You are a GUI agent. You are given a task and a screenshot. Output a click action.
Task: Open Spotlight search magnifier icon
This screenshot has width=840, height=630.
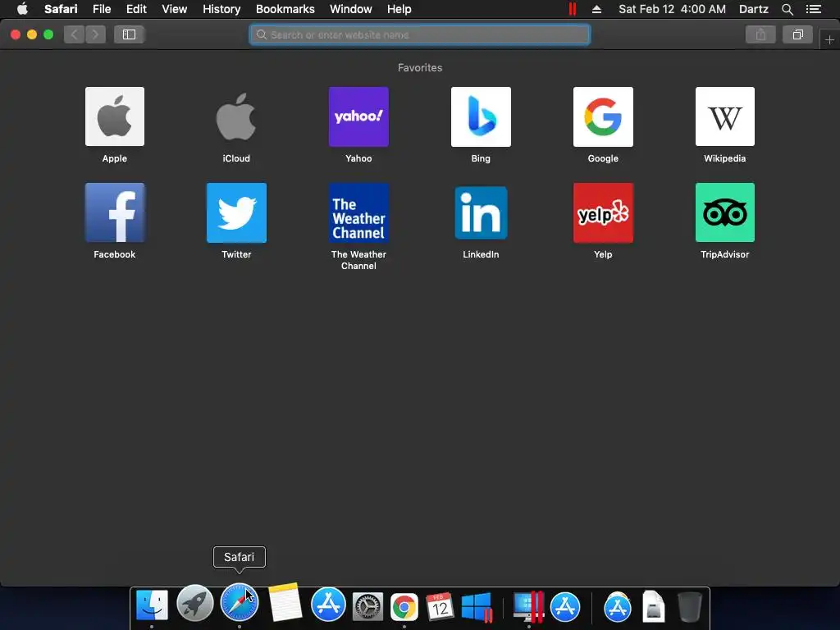point(787,9)
